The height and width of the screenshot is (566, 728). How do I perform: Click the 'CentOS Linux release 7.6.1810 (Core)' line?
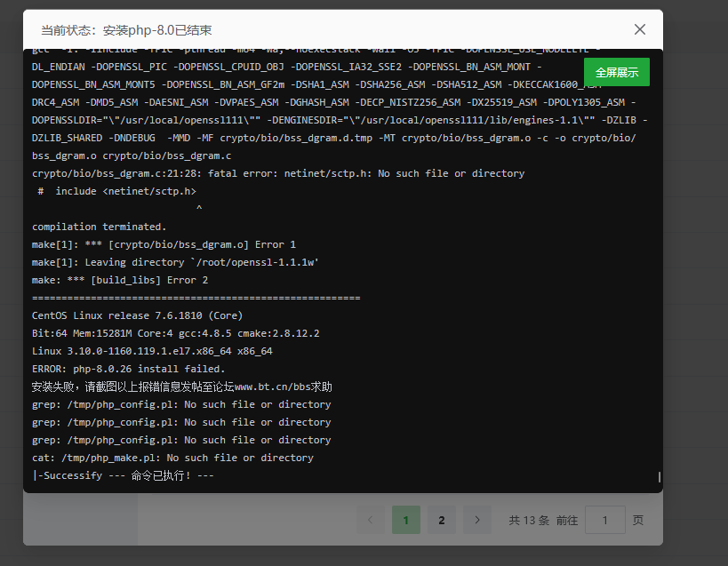click(137, 316)
